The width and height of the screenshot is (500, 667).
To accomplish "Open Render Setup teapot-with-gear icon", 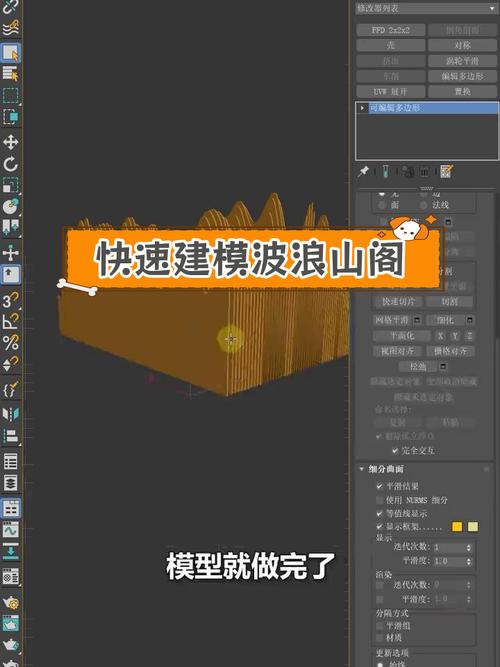I will [x=11, y=602].
